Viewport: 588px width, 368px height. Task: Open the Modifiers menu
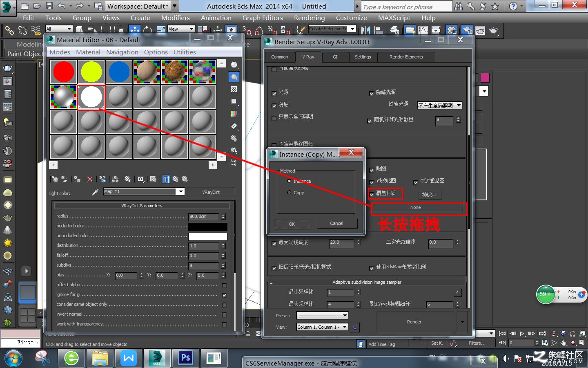(x=175, y=18)
